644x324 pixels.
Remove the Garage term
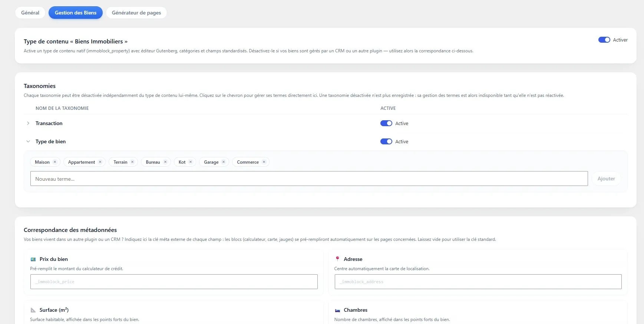[x=224, y=162]
